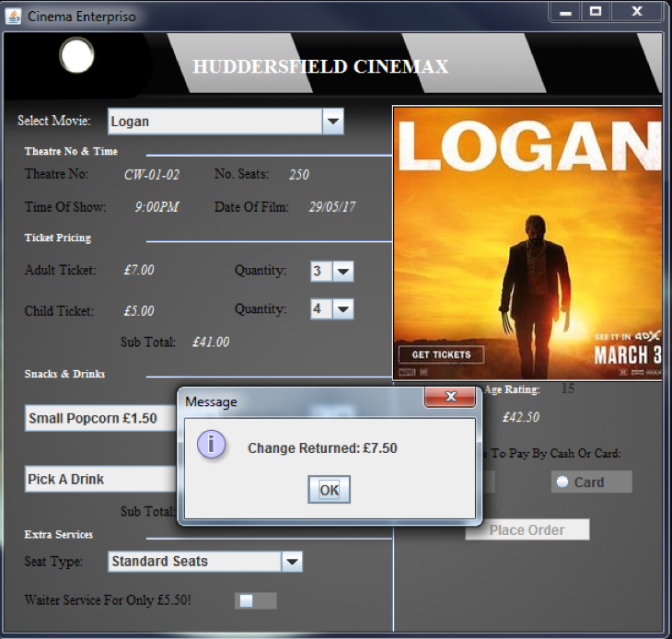
Task: Open the Pick A Drink combo box
Action: [100, 479]
